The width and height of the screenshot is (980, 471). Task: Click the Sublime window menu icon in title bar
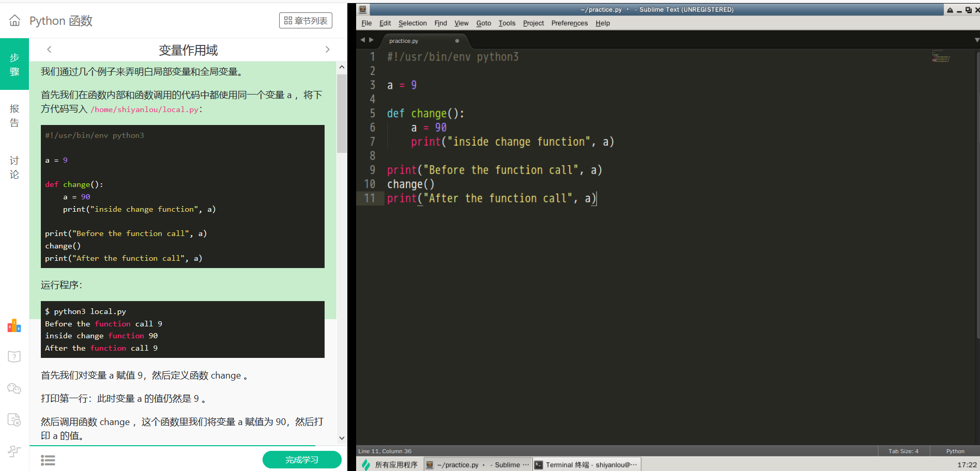coord(363,9)
